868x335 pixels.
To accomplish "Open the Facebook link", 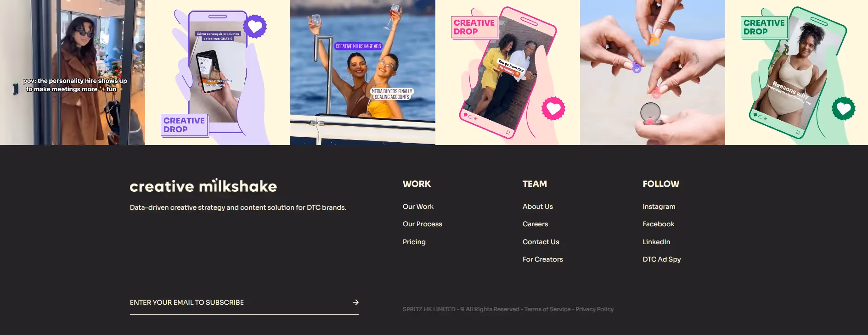I will click(x=658, y=224).
